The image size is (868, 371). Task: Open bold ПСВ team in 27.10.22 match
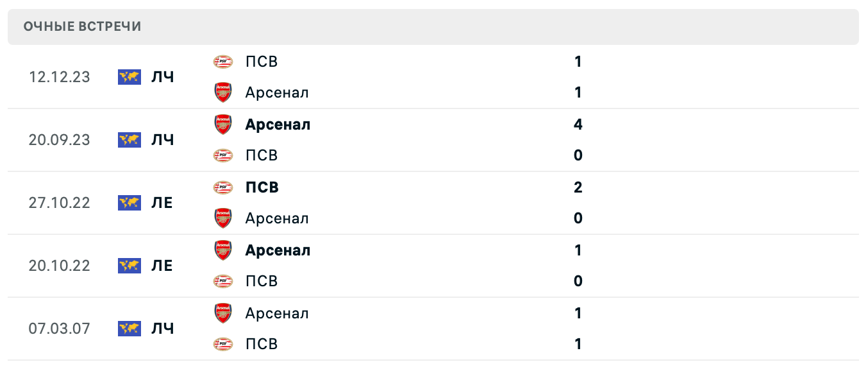(x=262, y=187)
